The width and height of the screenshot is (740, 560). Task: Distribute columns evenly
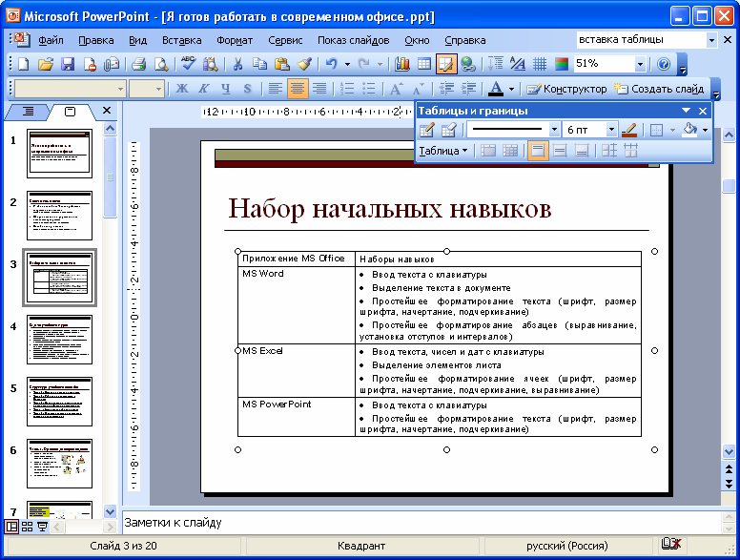point(631,151)
